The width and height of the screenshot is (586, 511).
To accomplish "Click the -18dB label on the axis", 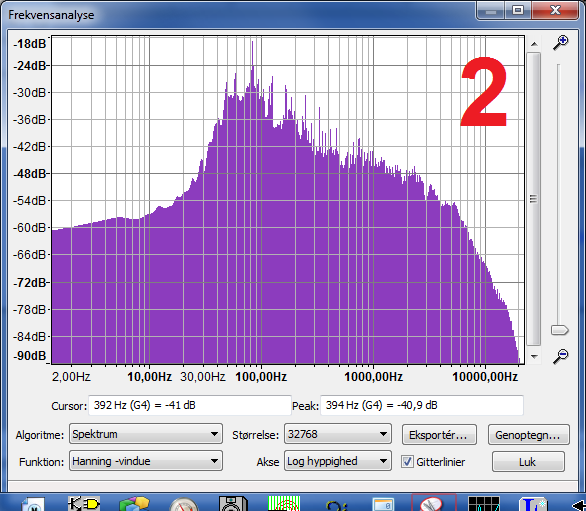I will [30, 44].
